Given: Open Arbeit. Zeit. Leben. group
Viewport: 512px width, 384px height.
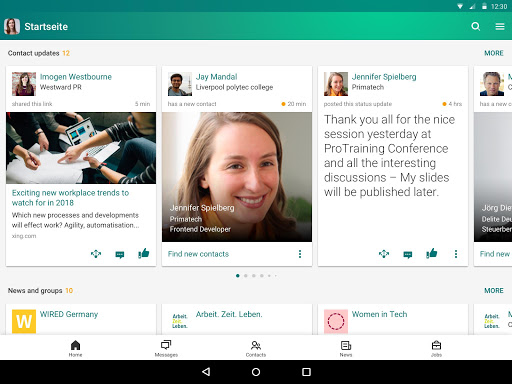Looking at the screenshot, I should tap(229, 314).
